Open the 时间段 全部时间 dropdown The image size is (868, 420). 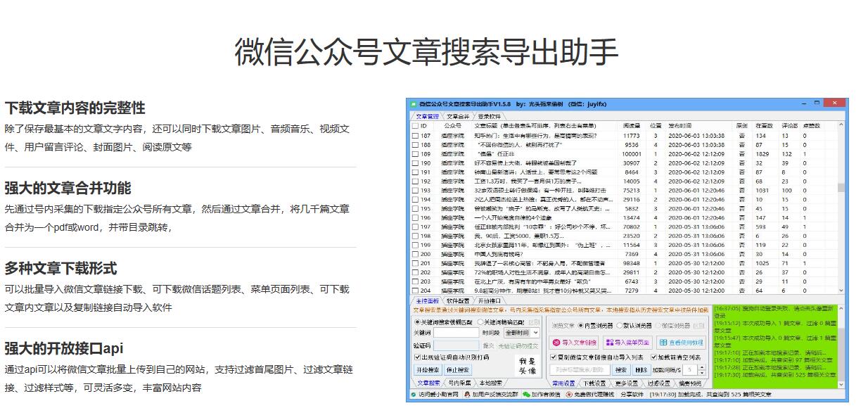coord(522,333)
